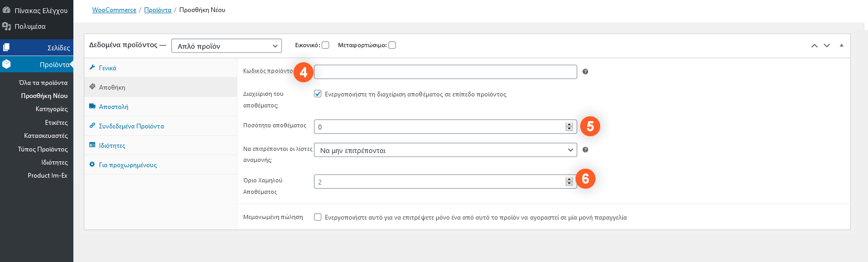This screenshot has width=868, height=262.
Task: Switch to the Γενικά tab
Action: pyautogui.click(x=107, y=68)
